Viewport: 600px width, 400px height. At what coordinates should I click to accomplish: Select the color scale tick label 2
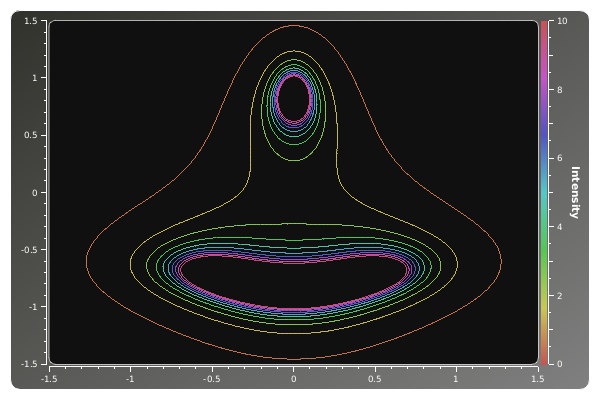click(560, 296)
